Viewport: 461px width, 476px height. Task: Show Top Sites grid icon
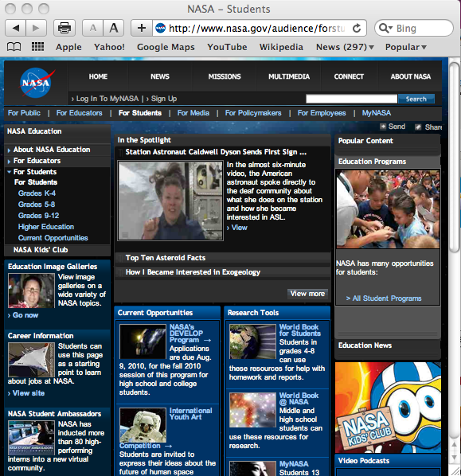pos(38,47)
